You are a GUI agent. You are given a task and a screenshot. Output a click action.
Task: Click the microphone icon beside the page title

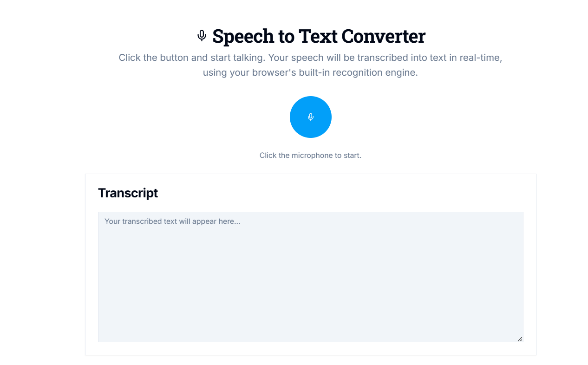coord(202,36)
